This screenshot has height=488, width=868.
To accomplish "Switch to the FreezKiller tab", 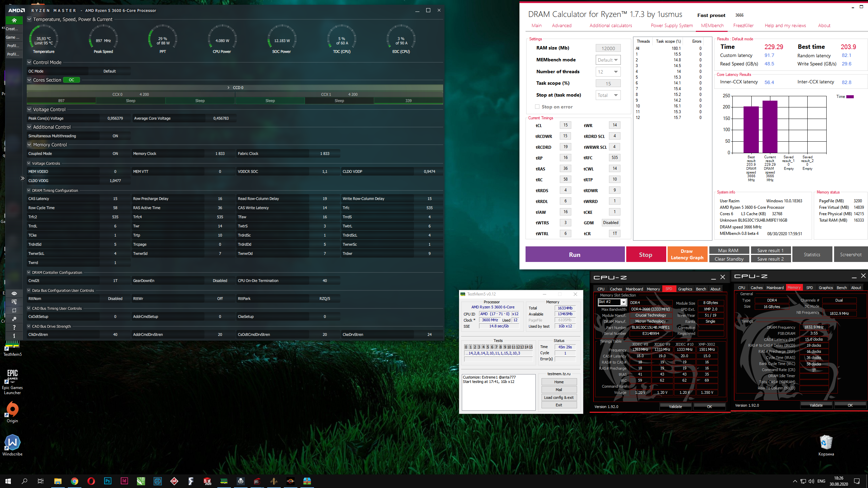I will pos(743,25).
